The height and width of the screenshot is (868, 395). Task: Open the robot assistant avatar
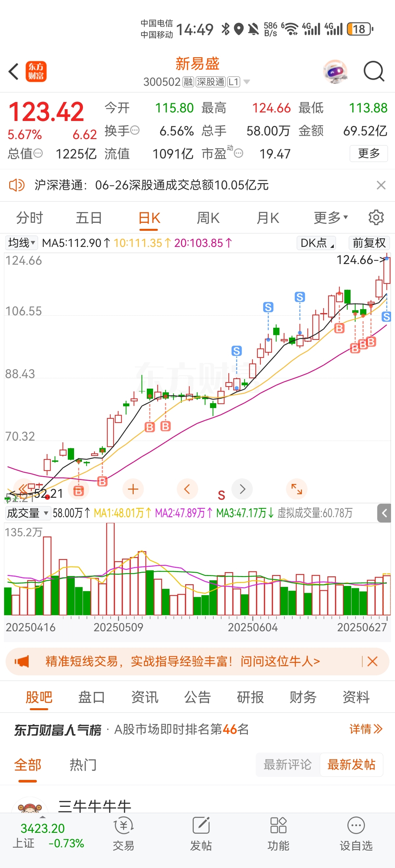pyautogui.click(x=335, y=71)
